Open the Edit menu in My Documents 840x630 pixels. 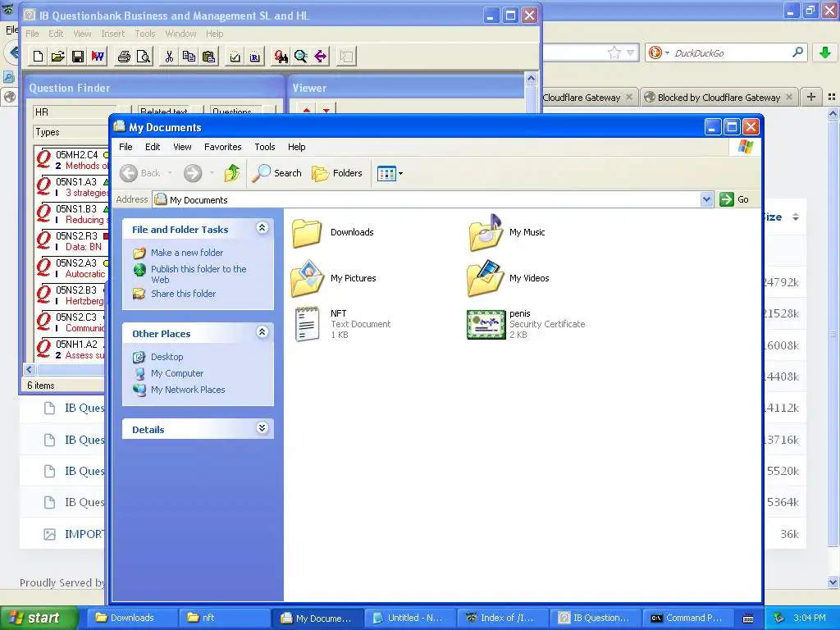click(153, 147)
